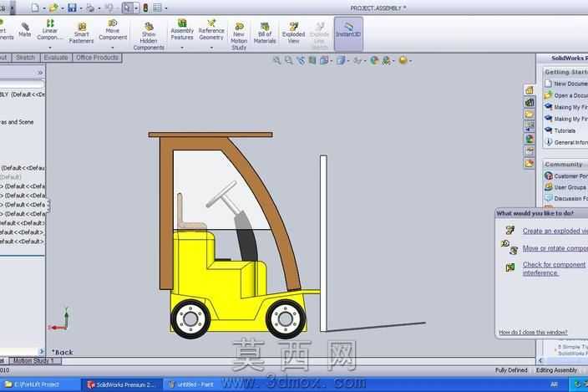Click the Zoom to Area magnifier icon
Screen dimensions: 588x392
point(289,60)
